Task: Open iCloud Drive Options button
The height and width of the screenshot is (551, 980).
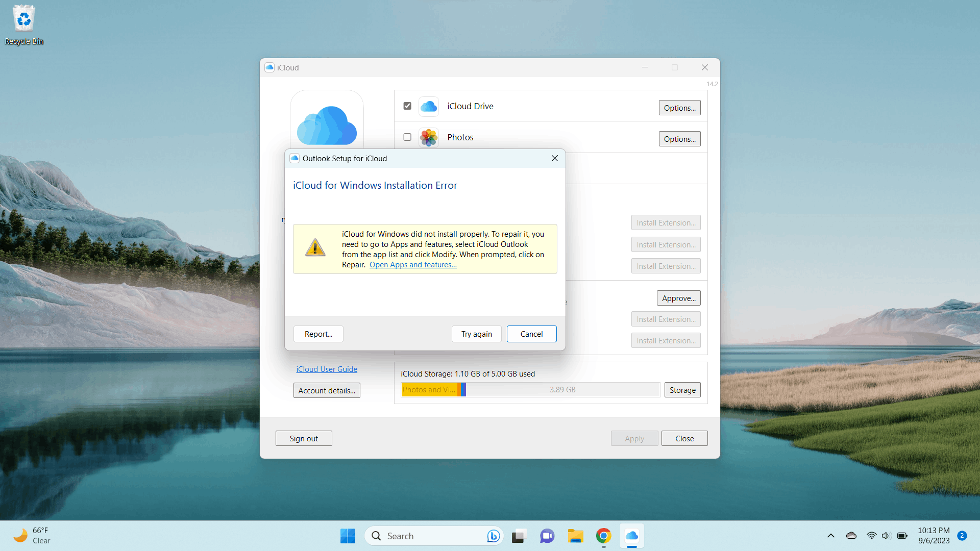Action: click(679, 108)
